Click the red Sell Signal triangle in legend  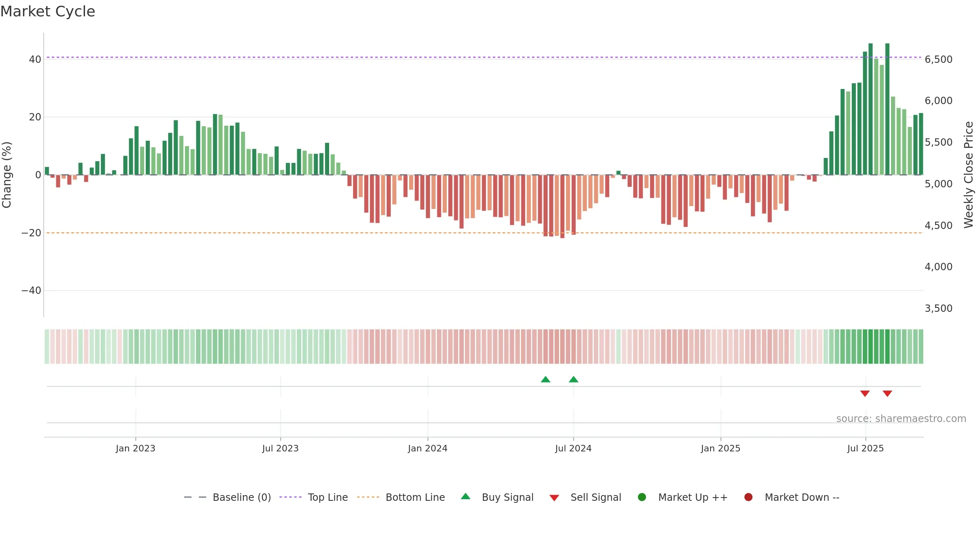pos(554,498)
